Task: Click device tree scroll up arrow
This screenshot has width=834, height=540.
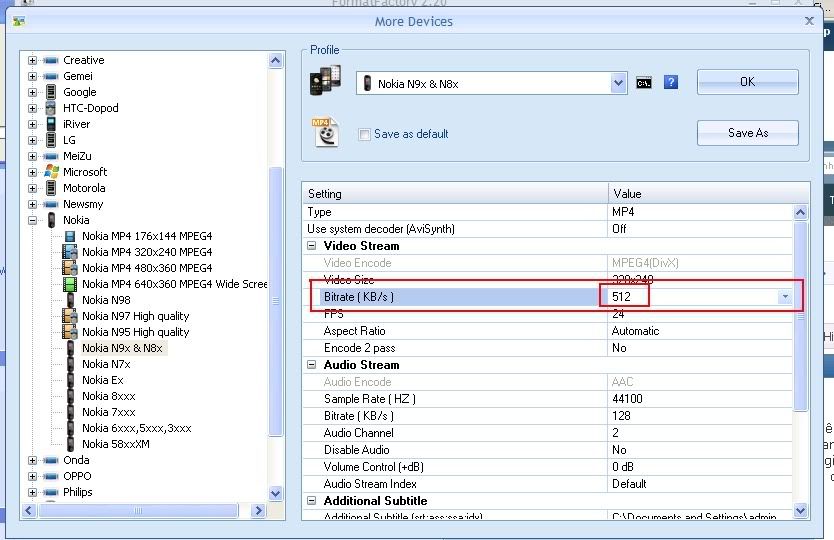Action: [x=276, y=60]
